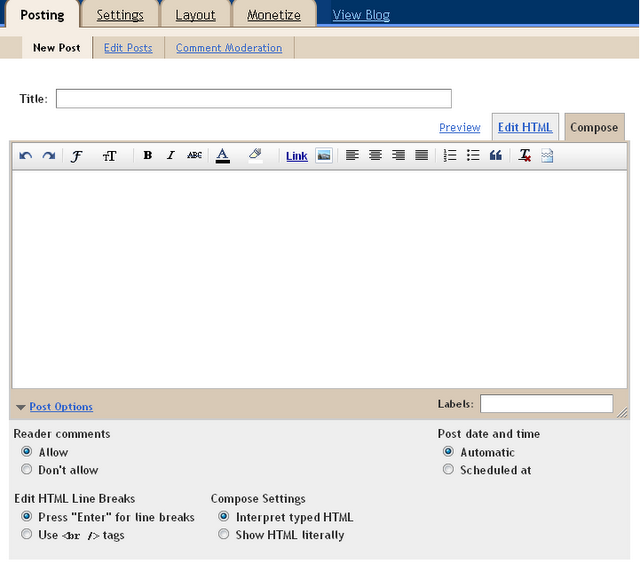Choose "Show HTML literally" option
Screen dimensions: 640x564
tap(224, 535)
